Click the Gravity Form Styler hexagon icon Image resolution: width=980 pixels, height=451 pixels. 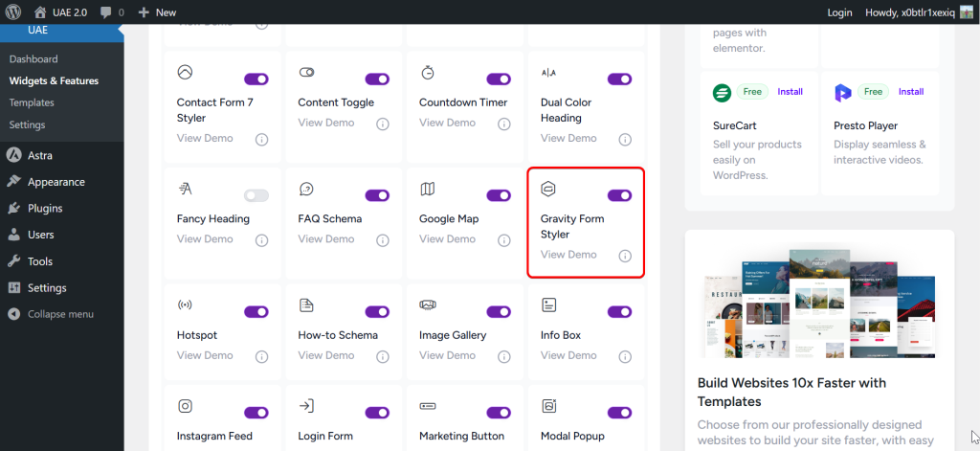pos(548,189)
